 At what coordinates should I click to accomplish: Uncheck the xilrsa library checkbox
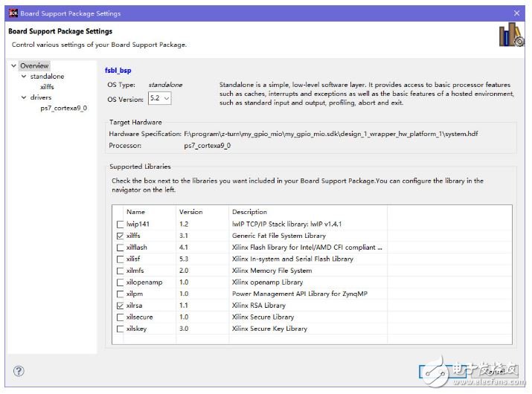point(120,306)
